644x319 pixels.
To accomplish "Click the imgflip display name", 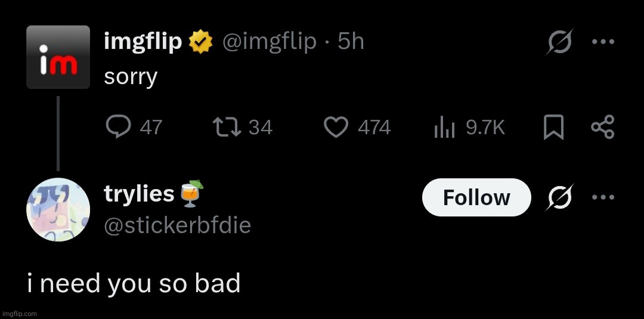I will pyautogui.click(x=143, y=42).
